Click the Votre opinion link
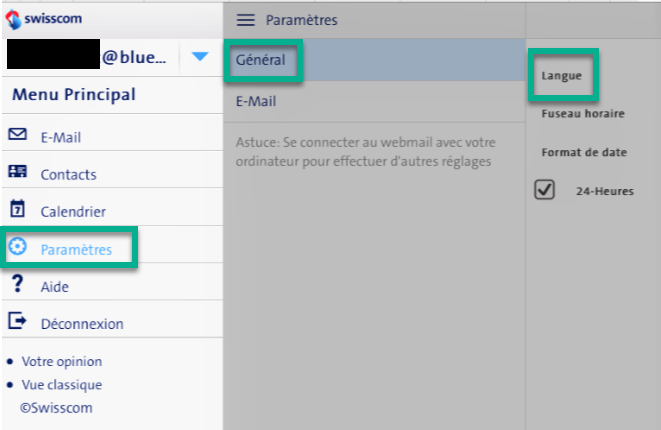This screenshot has width=661, height=430. (62, 361)
